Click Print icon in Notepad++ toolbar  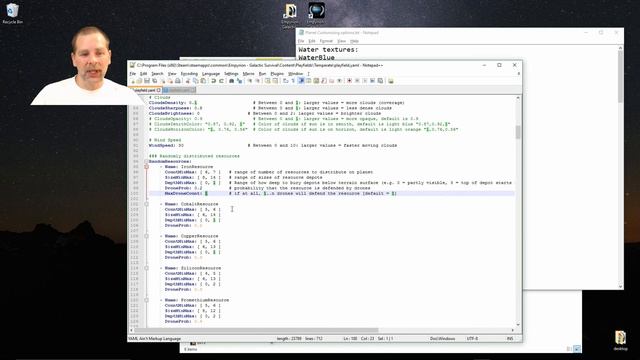178,81
